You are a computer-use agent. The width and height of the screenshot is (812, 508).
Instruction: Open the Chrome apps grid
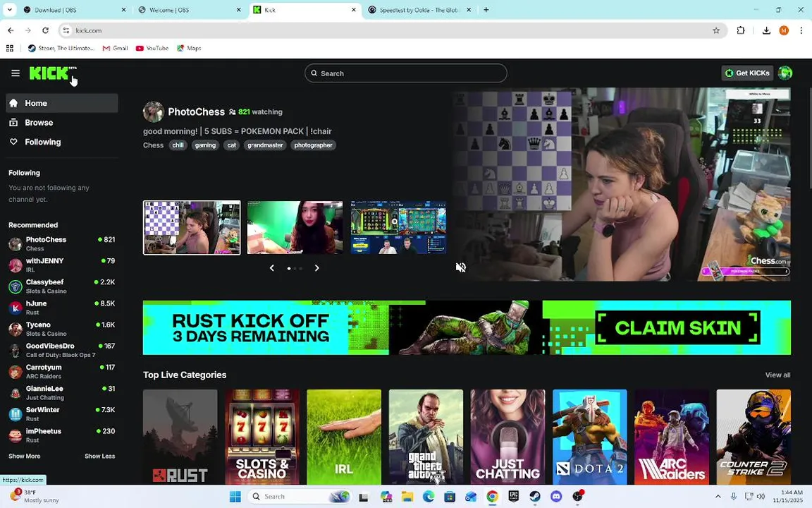tap(9, 48)
